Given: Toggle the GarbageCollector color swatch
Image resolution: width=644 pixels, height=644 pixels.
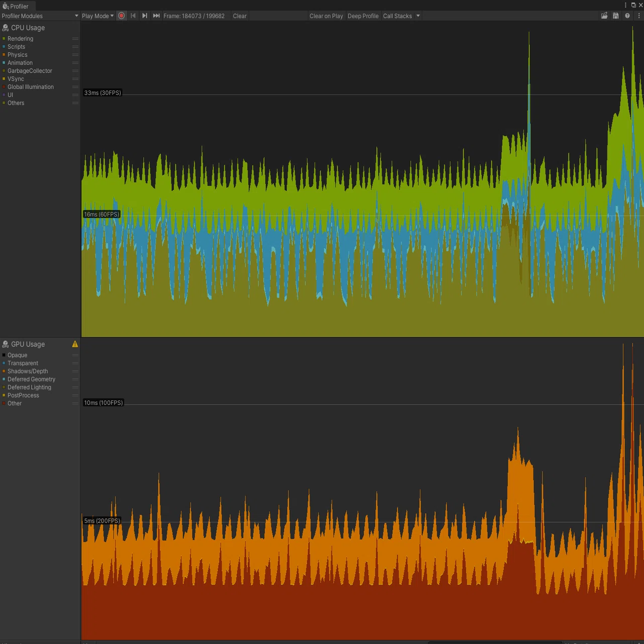Looking at the screenshot, I should click(x=4, y=71).
